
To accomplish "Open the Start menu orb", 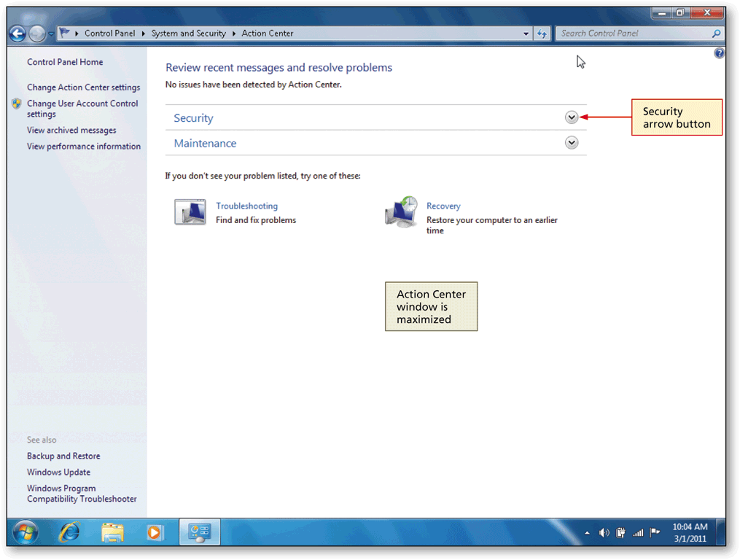I will 26,532.
